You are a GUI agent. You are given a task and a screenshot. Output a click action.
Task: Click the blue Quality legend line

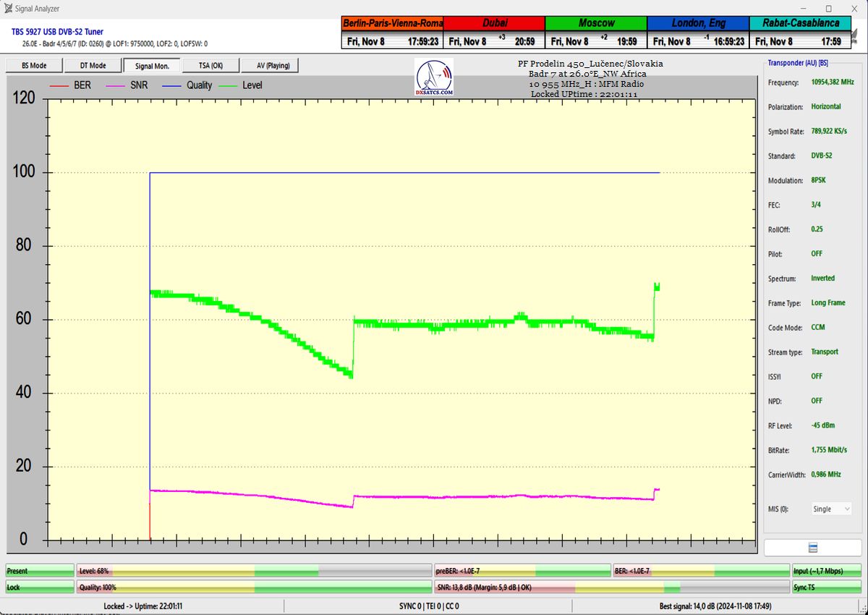pyautogui.click(x=172, y=85)
